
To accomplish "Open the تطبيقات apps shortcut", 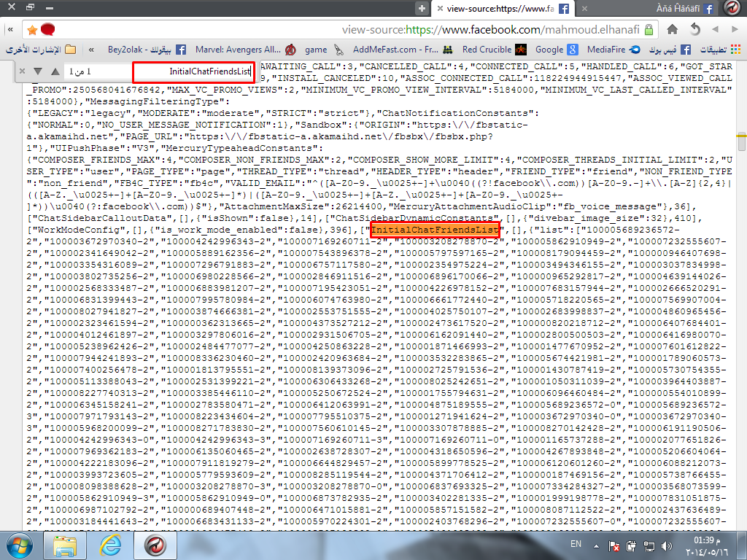I will click(x=720, y=49).
